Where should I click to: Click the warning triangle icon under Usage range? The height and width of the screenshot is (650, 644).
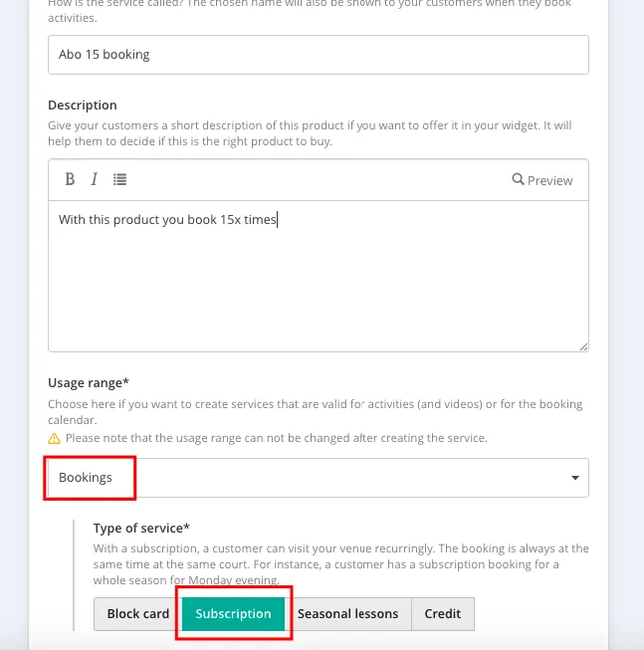55,438
